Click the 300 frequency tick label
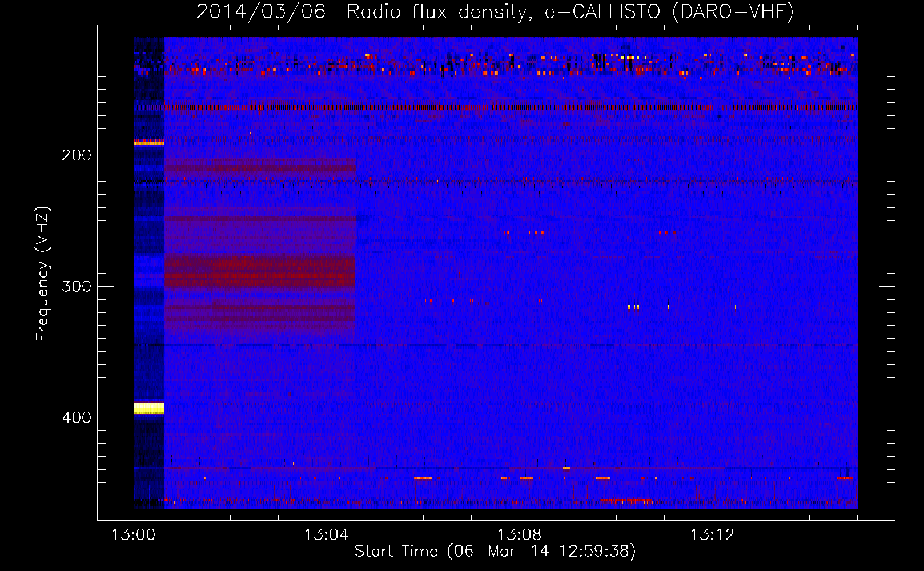The height and width of the screenshot is (571, 924). [x=77, y=286]
